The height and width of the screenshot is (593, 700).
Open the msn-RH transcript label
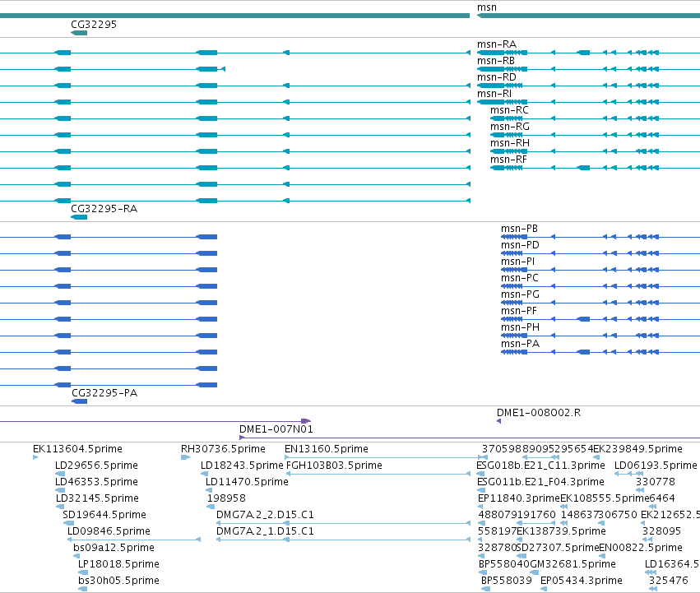coord(510,143)
